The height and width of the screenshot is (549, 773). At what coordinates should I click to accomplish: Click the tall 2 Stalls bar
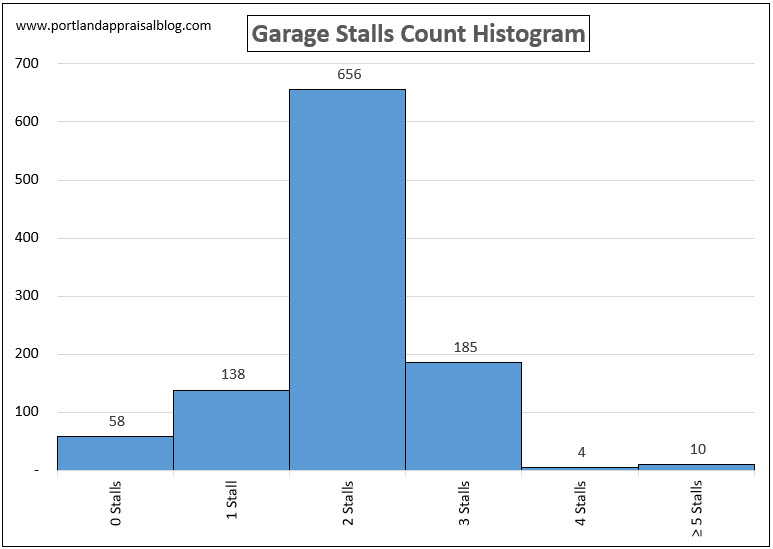[x=347, y=280]
